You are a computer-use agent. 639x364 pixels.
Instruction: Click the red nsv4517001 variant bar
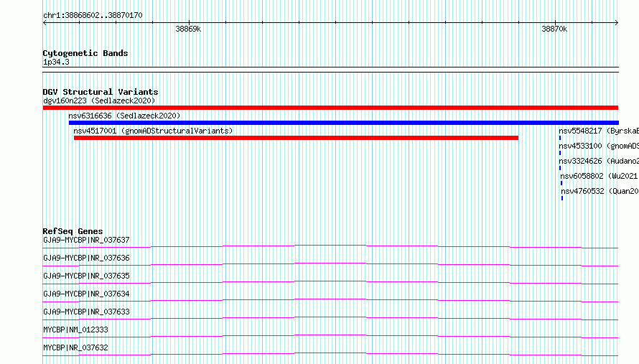tap(296, 138)
